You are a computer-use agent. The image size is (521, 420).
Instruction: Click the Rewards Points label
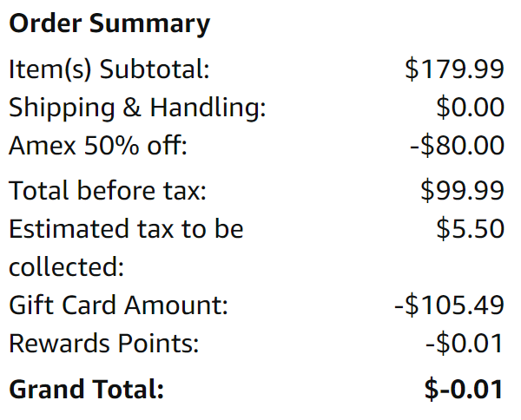[104, 344]
